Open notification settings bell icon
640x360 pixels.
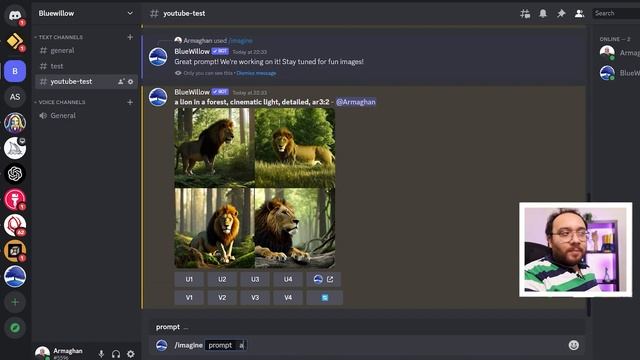pos(543,13)
